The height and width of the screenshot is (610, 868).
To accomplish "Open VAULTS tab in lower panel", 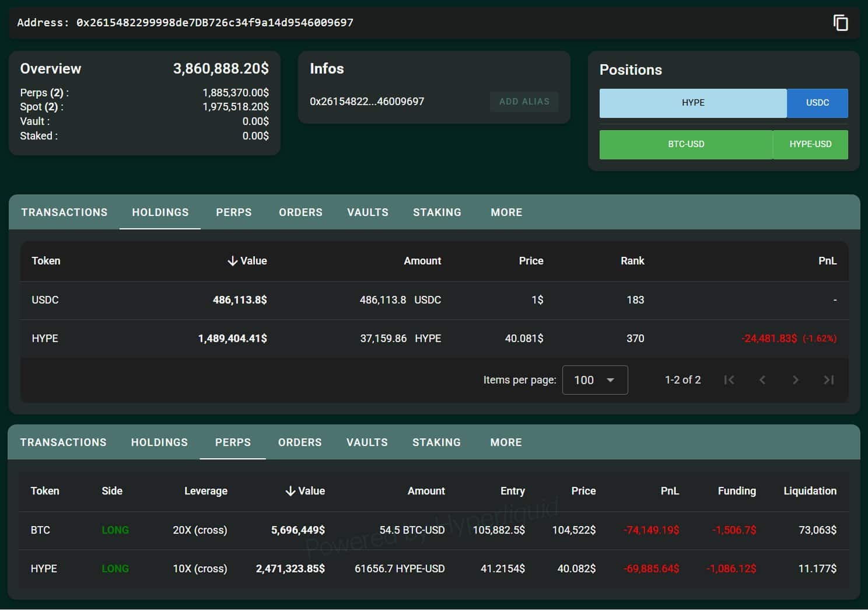I will [366, 442].
